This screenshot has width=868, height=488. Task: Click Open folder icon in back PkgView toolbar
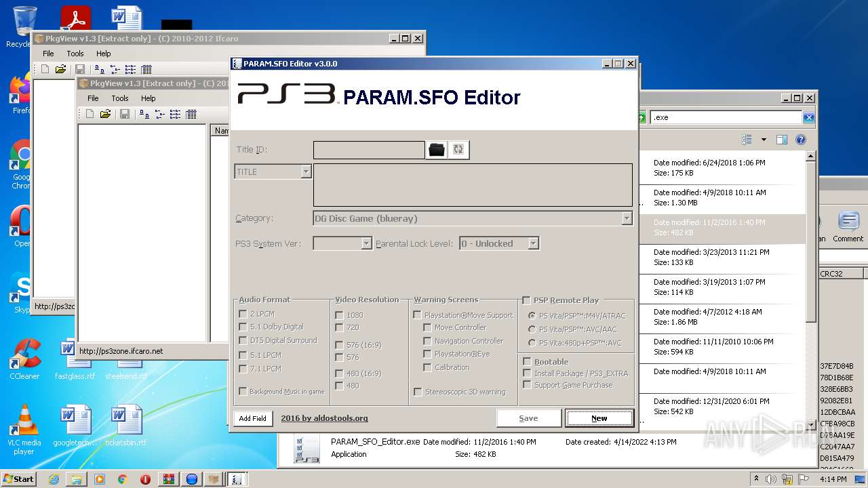(60, 69)
